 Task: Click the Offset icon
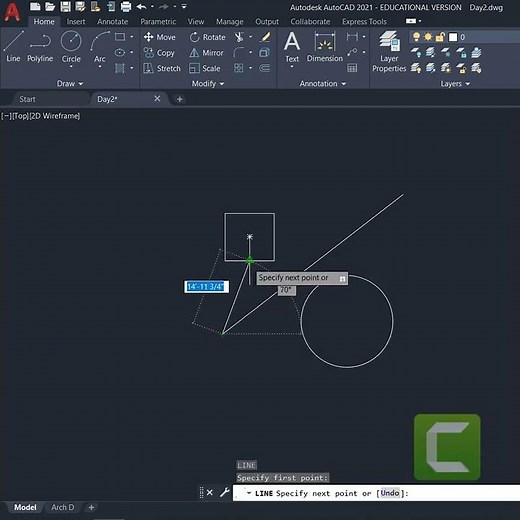(x=265, y=68)
